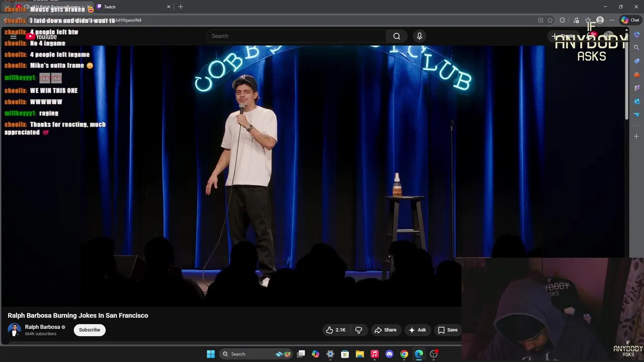Open Ralph Barbosa channel name link
The height and width of the screenshot is (362, 644).
[x=42, y=327]
